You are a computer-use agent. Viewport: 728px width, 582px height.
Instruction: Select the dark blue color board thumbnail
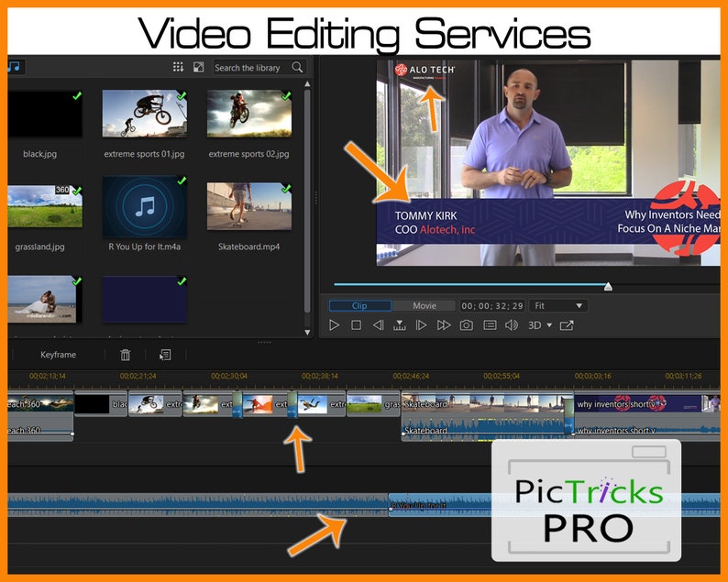coord(144,300)
